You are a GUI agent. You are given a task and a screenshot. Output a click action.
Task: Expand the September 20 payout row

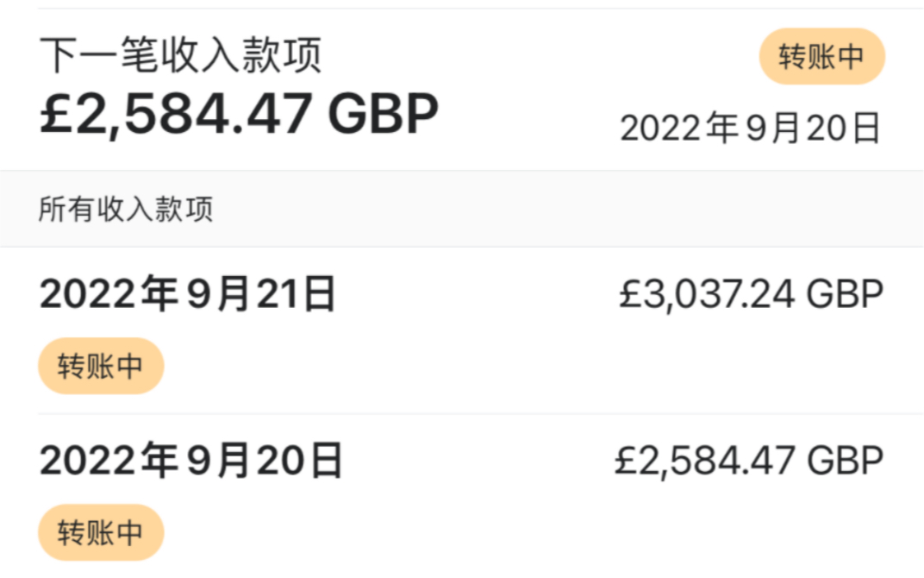coord(462,492)
